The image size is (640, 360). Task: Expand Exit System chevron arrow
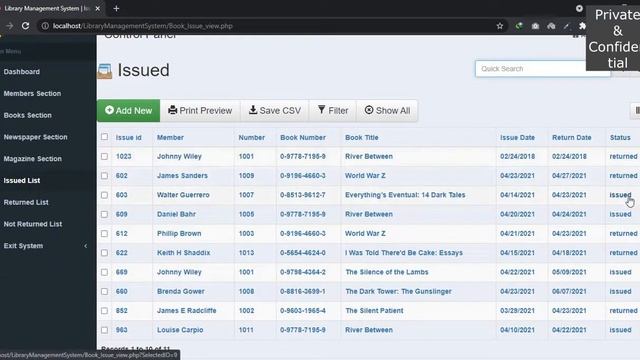coord(85,246)
